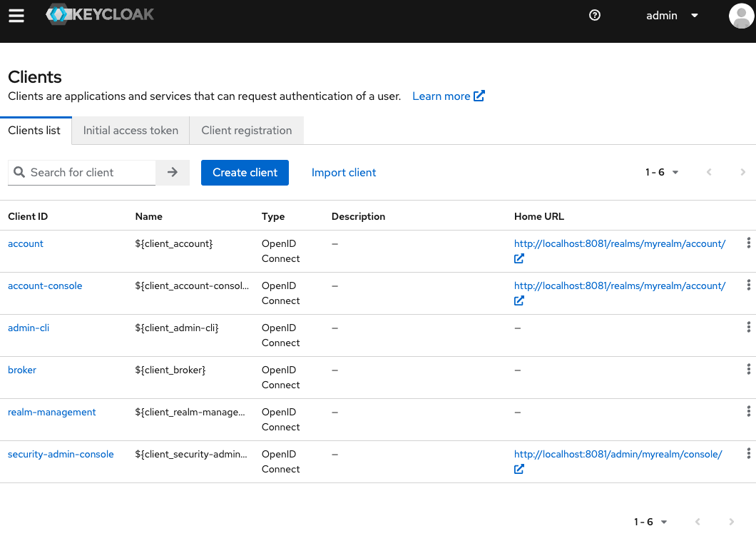Open kebab menu for broker row
Viewport: 756px width, 536px height.
pyautogui.click(x=748, y=370)
